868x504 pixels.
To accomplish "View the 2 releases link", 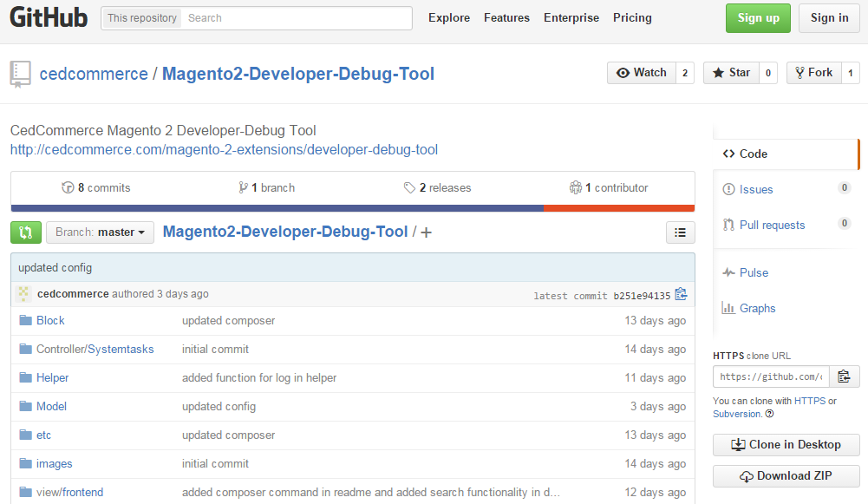I will (437, 187).
